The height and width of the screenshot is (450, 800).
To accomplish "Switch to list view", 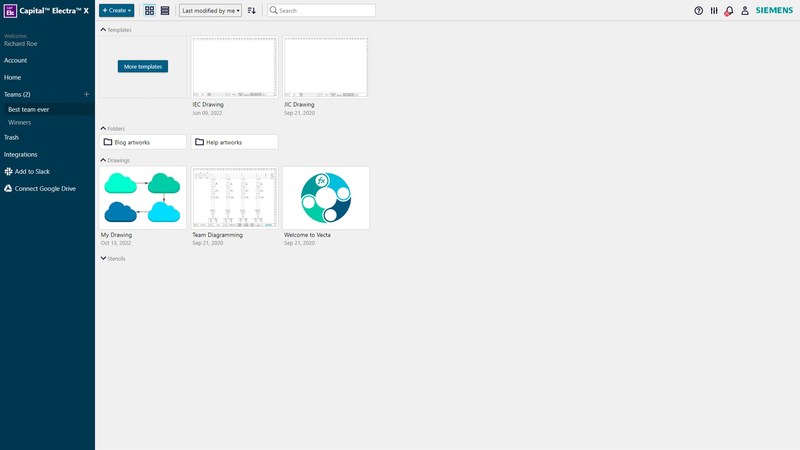I will click(x=165, y=10).
